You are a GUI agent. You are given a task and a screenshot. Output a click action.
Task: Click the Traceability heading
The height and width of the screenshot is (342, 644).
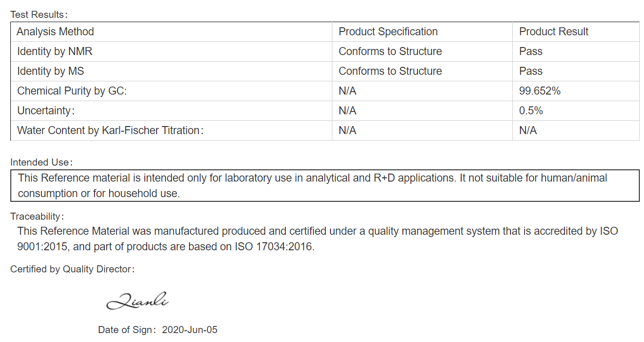[37, 216]
